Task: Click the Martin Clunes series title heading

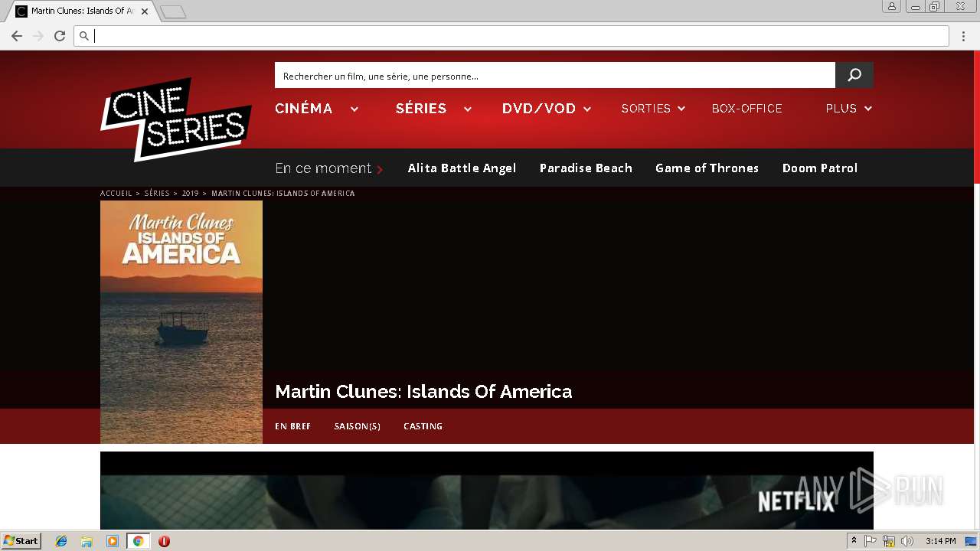Action: pyautogui.click(x=423, y=392)
